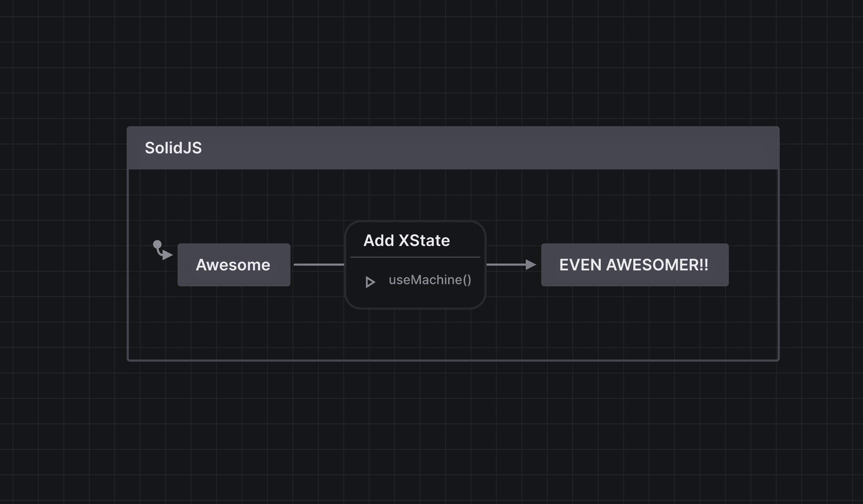Select the EVEN AWESOMER!! state node

coord(635,265)
